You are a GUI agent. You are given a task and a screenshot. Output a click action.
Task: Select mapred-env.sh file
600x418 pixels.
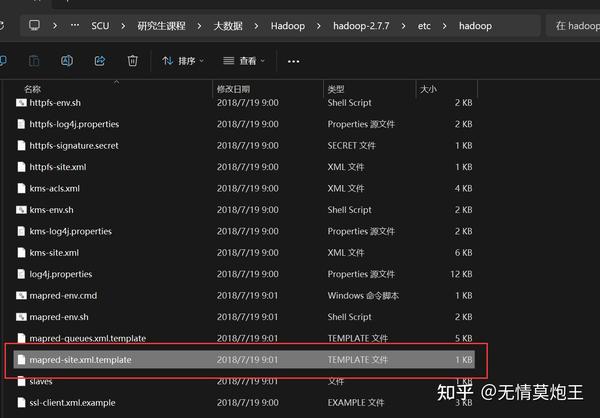click(244, 317)
